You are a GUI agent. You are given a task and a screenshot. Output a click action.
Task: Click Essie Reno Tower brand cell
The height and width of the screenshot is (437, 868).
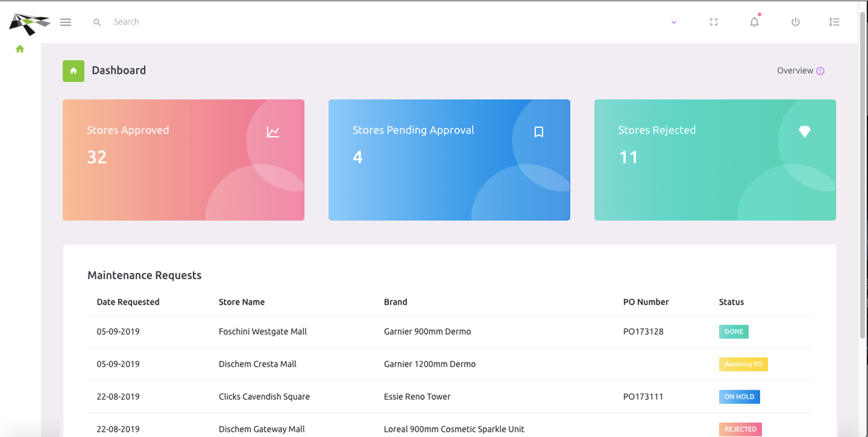click(x=417, y=396)
